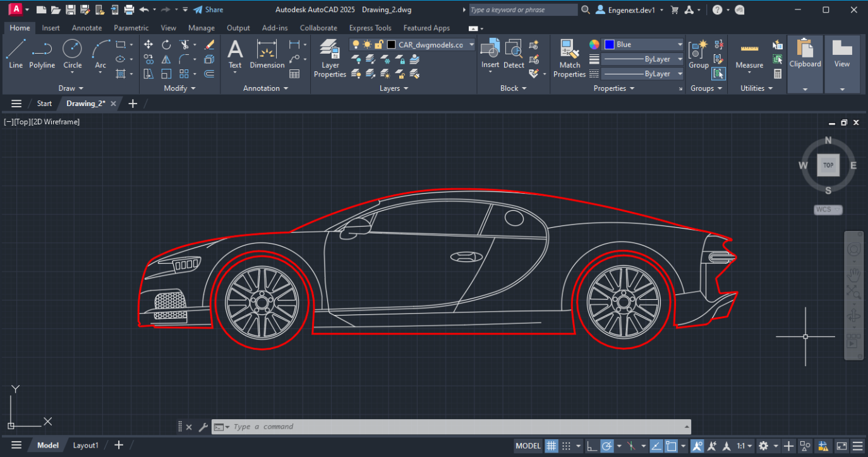868x457 pixels.
Task: Open the Blue object color picker
Action: [643, 45]
